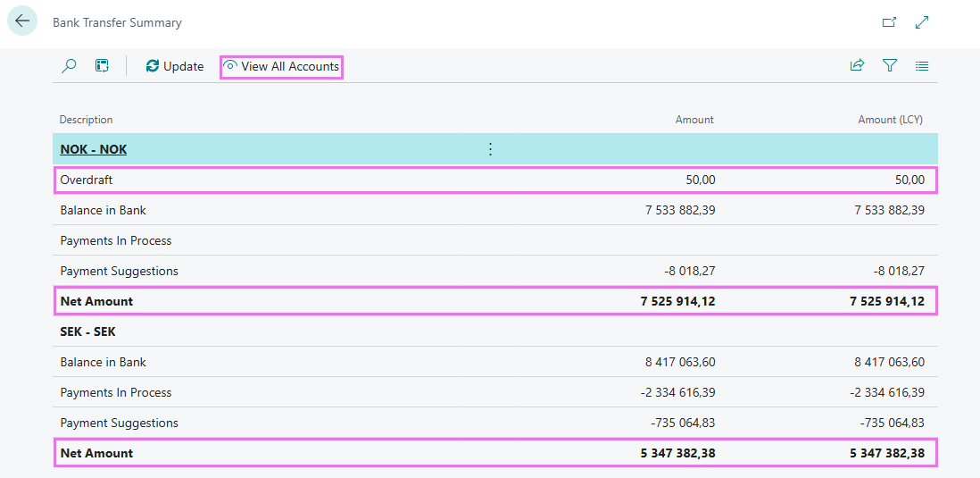The width and height of the screenshot is (980, 478).
Task: Open row options menu for NOK - NOK
Action: point(490,149)
